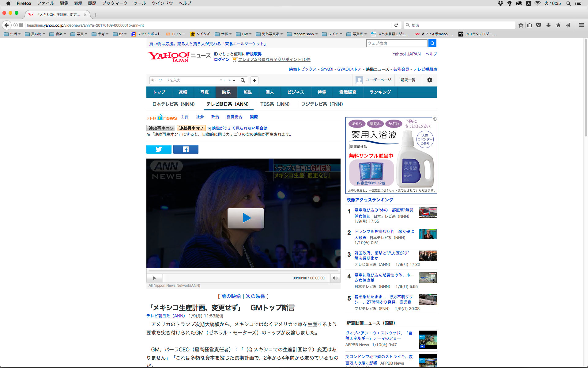Image resolution: width=588 pixels, height=368 pixels.
Task: Turn on continuous playback (連続再生オン)
Action: click(x=161, y=128)
